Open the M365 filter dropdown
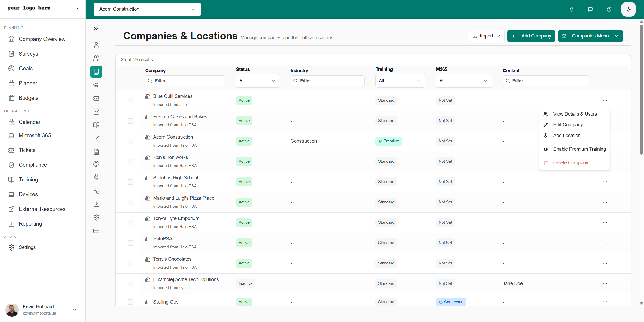 pos(464,81)
